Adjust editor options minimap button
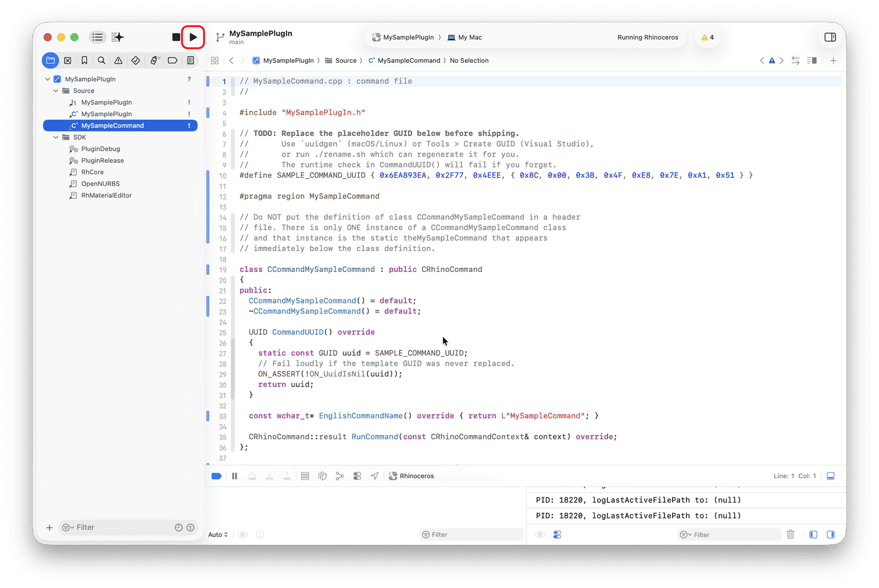 [812, 60]
